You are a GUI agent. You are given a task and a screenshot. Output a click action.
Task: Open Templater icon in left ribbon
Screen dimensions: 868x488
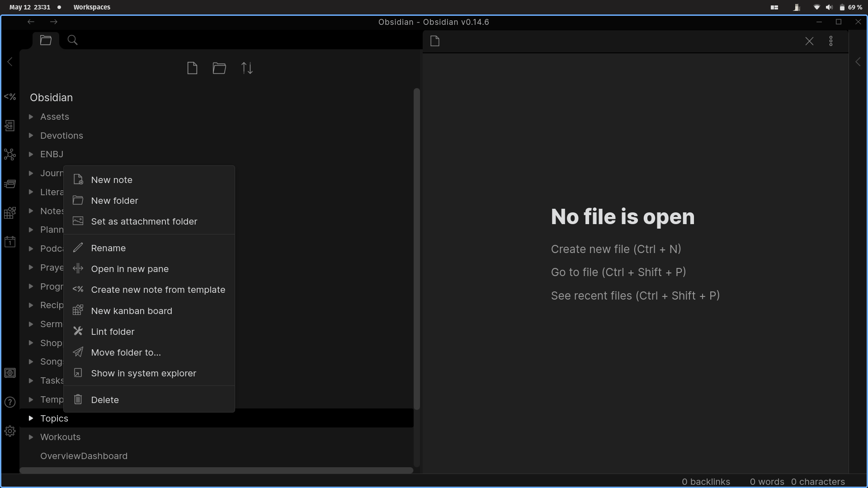10,97
